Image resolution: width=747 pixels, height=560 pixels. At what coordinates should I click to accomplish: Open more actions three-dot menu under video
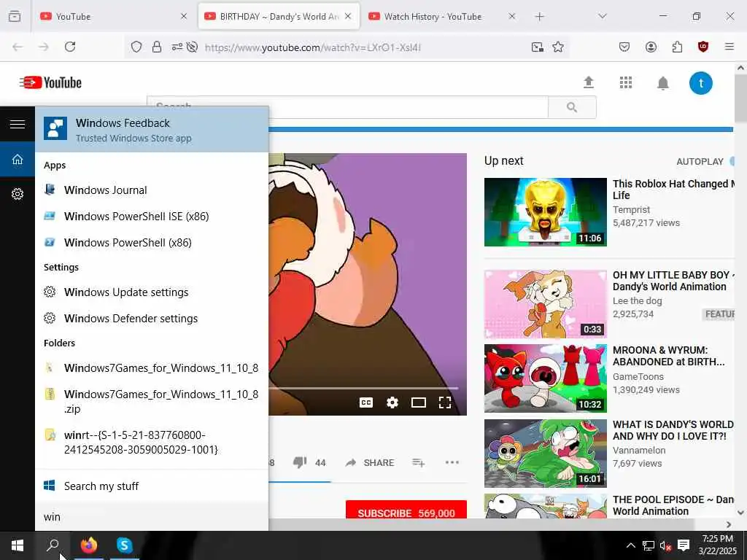[452, 462]
